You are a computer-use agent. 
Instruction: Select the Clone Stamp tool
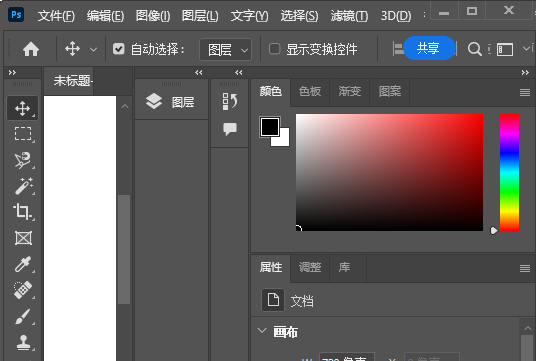click(23, 342)
